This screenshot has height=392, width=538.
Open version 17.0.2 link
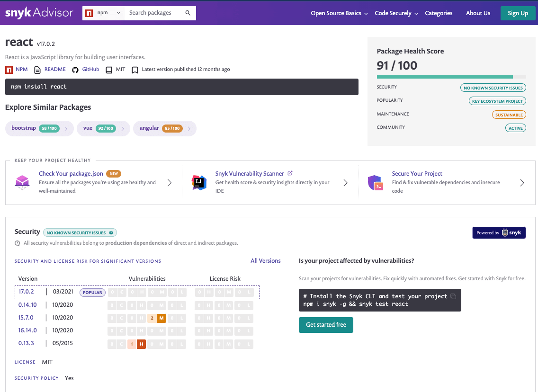tap(26, 292)
